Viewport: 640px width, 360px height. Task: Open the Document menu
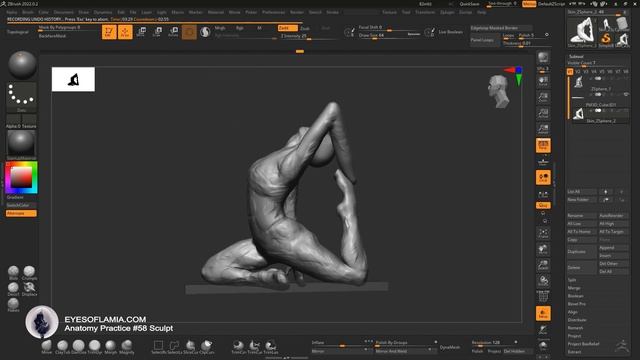64,12
